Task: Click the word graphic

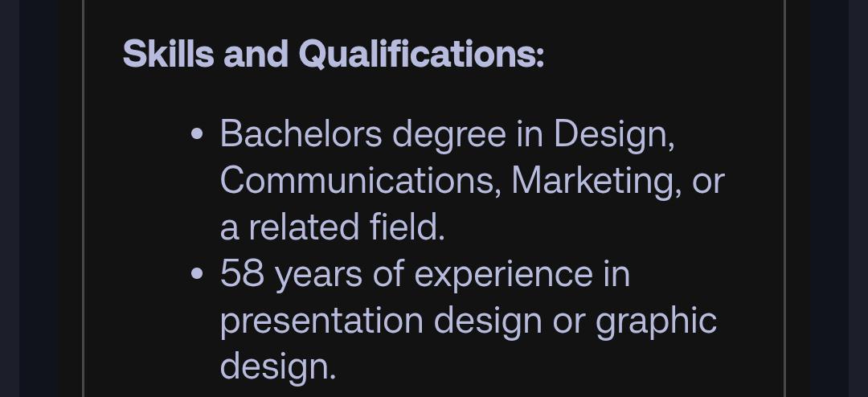Action: pos(655,321)
